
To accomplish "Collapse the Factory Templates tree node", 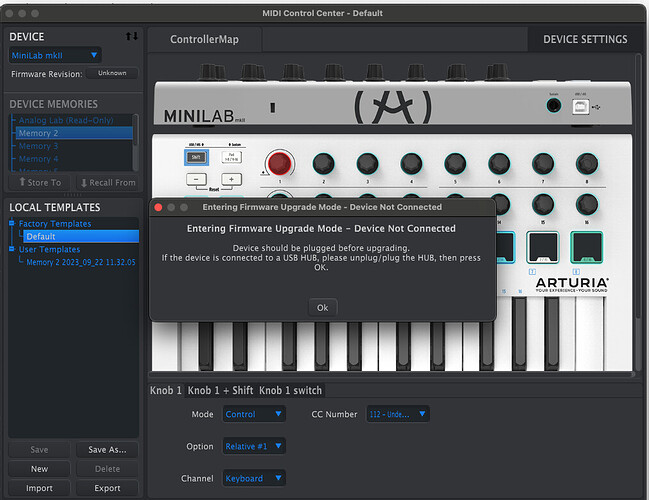I will point(12,223).
